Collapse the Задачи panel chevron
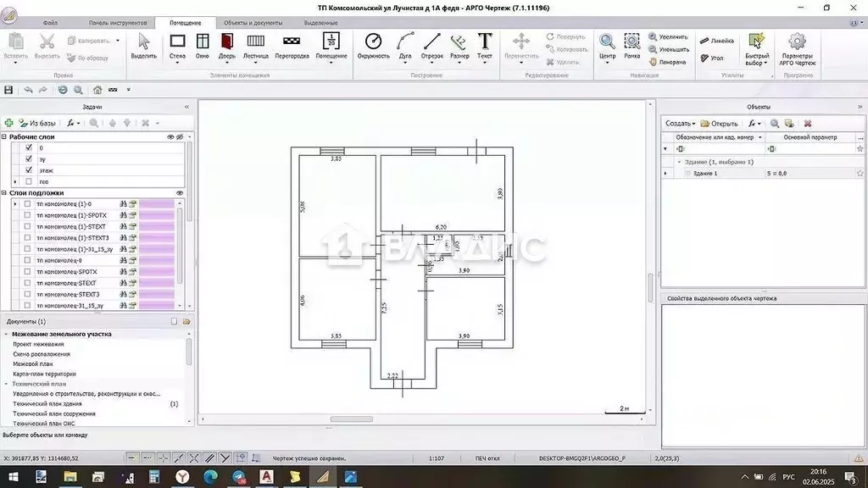This screenshot has height=488, width=868. coord(186,107)
